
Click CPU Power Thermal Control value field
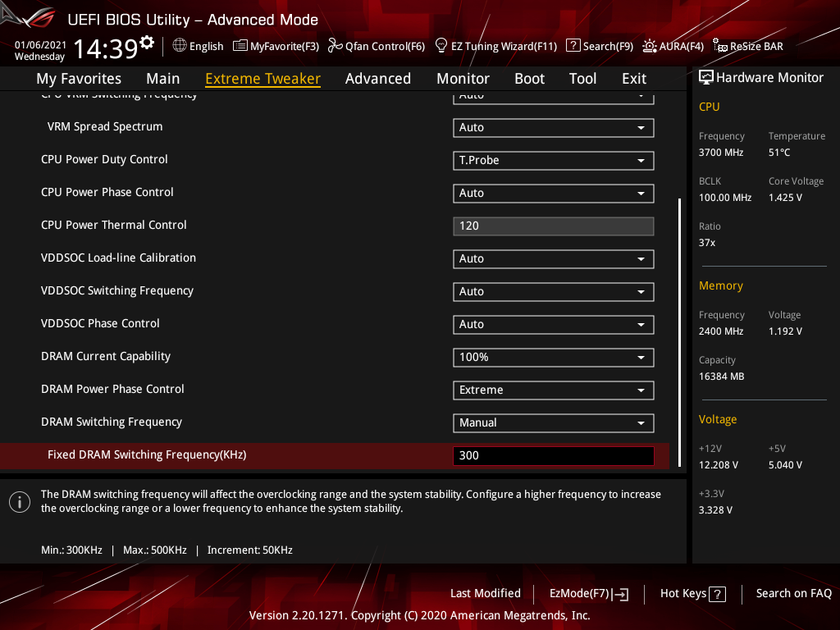[554, 226]
